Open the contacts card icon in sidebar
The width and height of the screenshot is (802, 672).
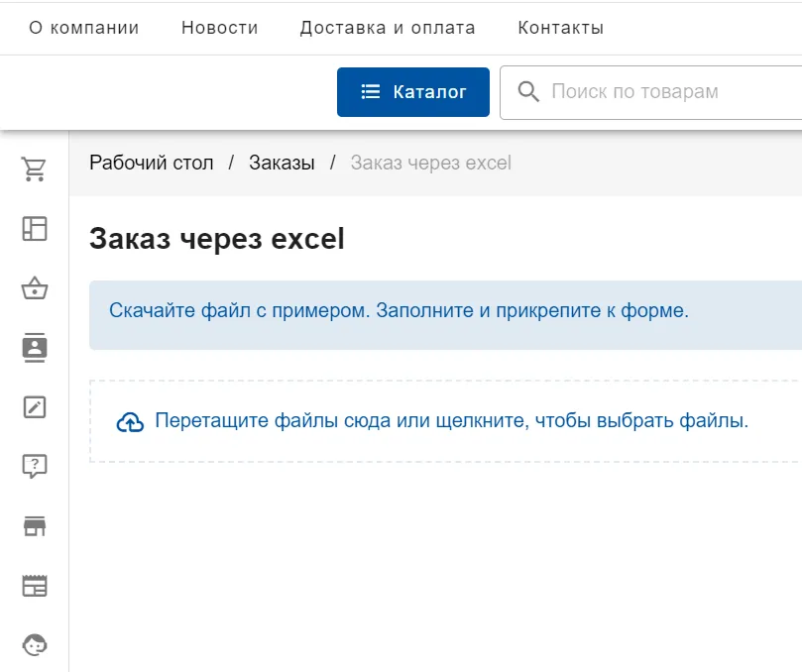(35, 348)
